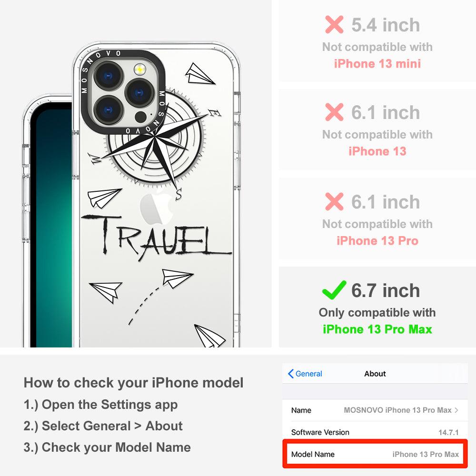
Task: Open the Name row chevron
Action: 456,410
